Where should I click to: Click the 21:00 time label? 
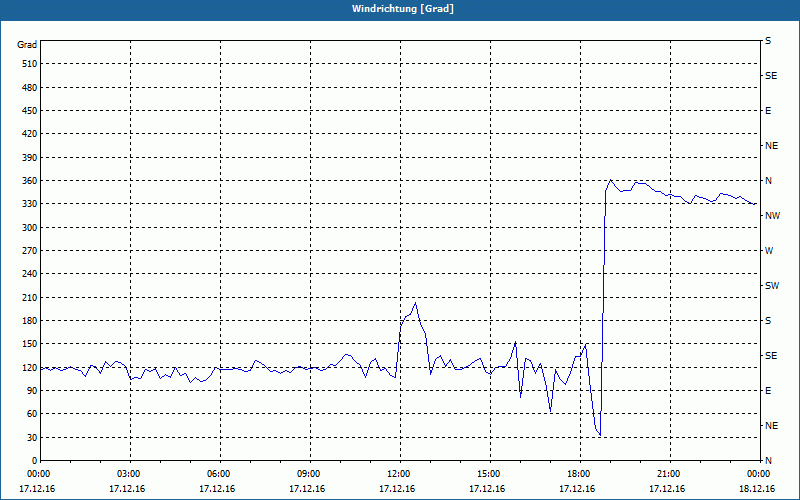[x=670, y=474]
